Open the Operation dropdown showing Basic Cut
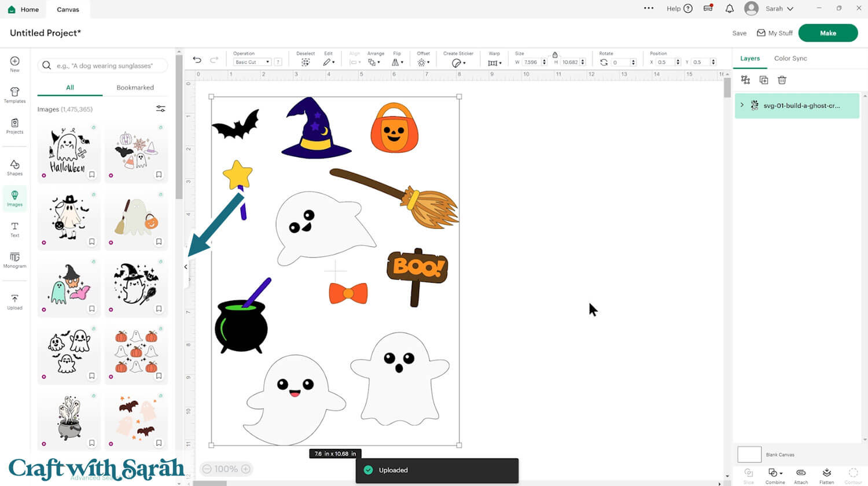Image resolution: width=868 pixels, height=486 pixels. (252, 62)
